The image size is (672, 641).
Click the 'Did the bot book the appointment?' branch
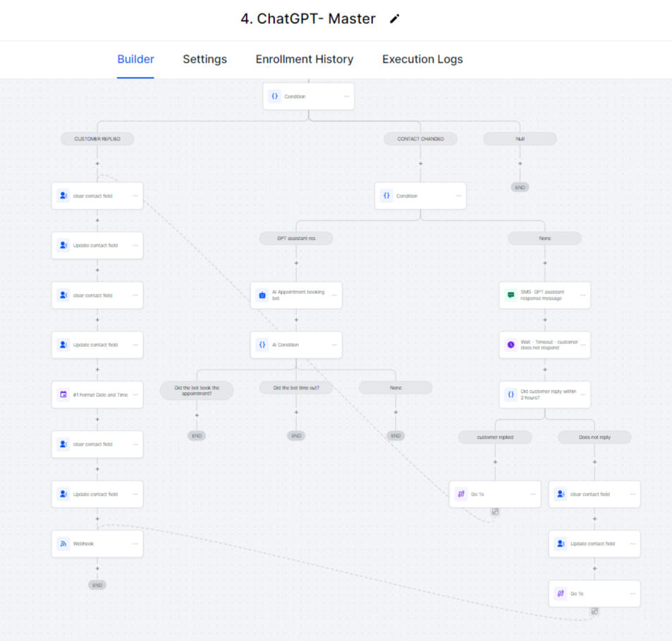tap(197, 391)
